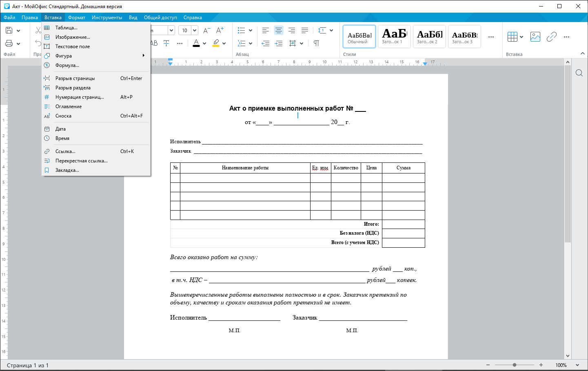Image resolution: width=588 pixels, height=371 pixels.
Task: Apply a numbered list
Action: [241, 43]
